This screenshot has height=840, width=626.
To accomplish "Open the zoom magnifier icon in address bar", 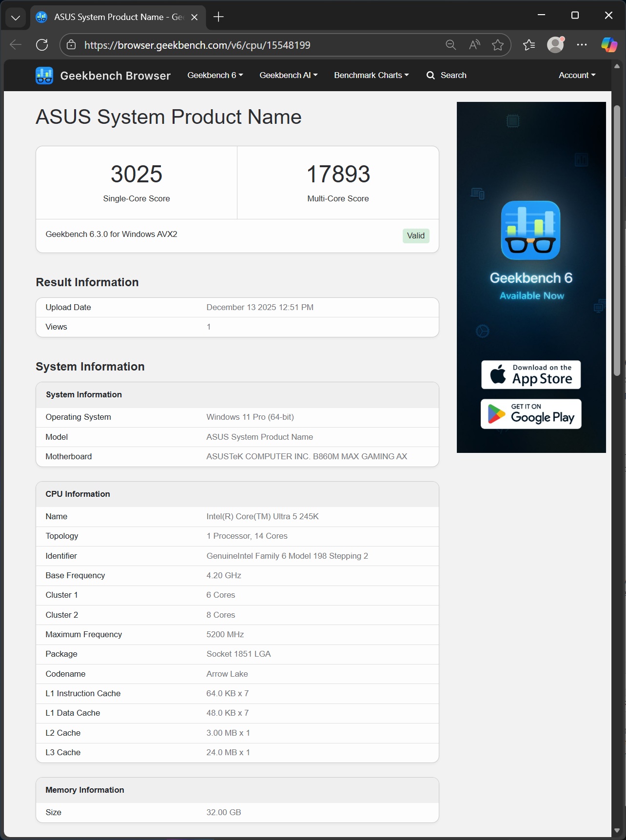I will click(451, 45).
